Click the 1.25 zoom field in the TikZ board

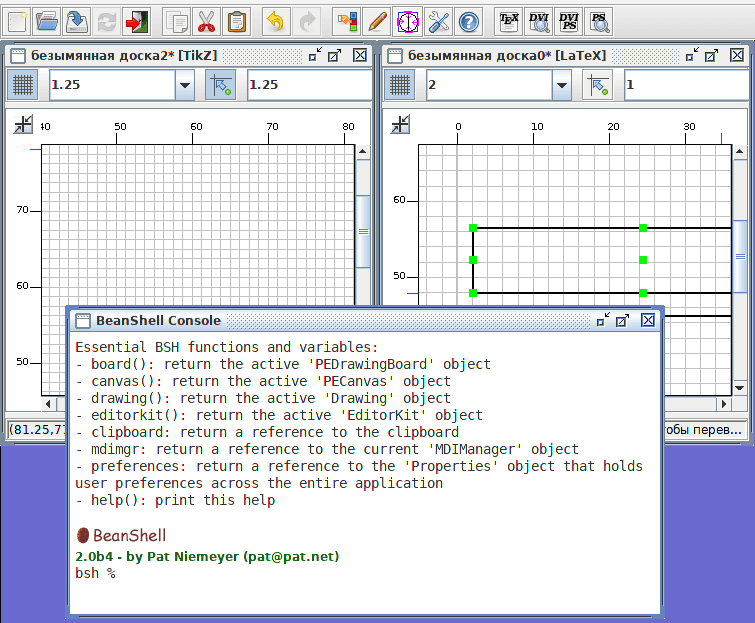click(112, 85)
